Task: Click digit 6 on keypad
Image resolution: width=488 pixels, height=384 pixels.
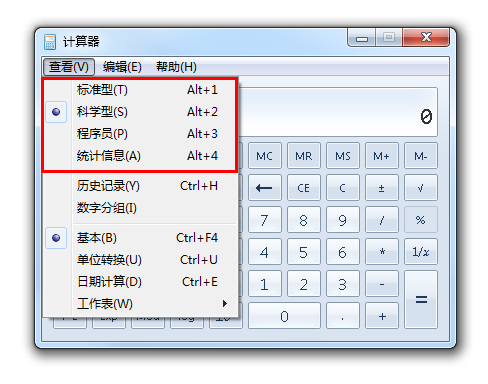Action: tap(343, 252)
